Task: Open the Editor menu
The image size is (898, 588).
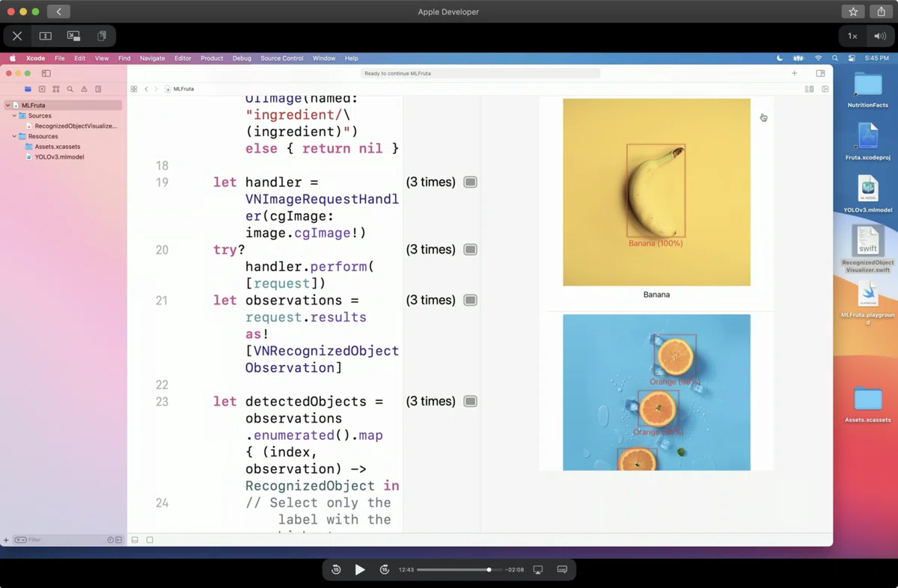Action: (x=183, y=58)
